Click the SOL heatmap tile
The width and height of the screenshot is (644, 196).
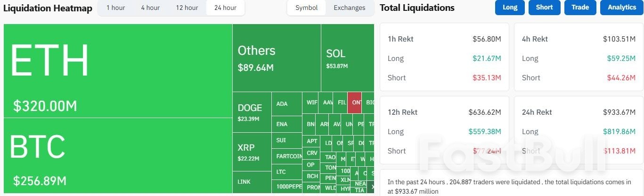347,58
